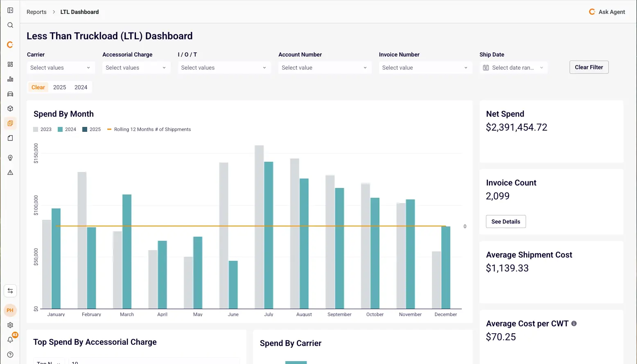Click the July 2024 spend bar
The height and width of the screenshot is (364, 637).
269,235
